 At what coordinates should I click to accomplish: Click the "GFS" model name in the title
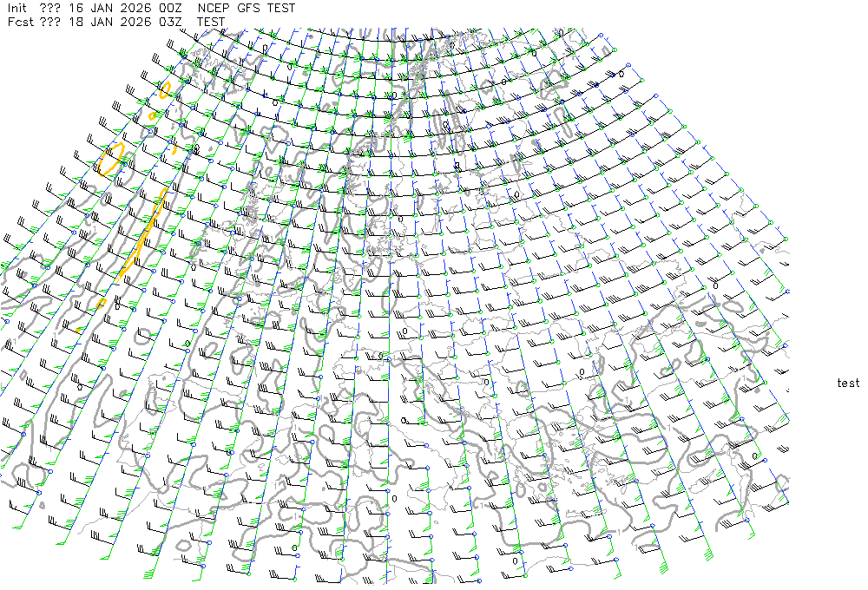coord(250,8)
